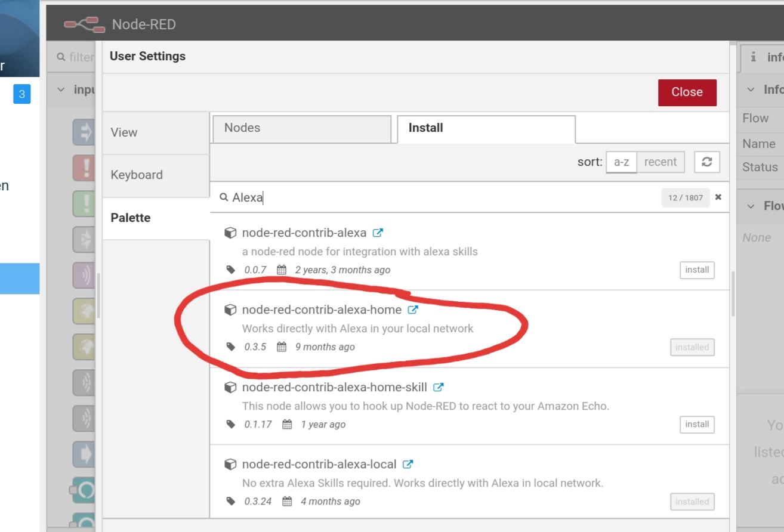This screenshot has height=532, width=784.
Task: Install node-red-contrib-alexa module
Action: click(x=697, y=270)
